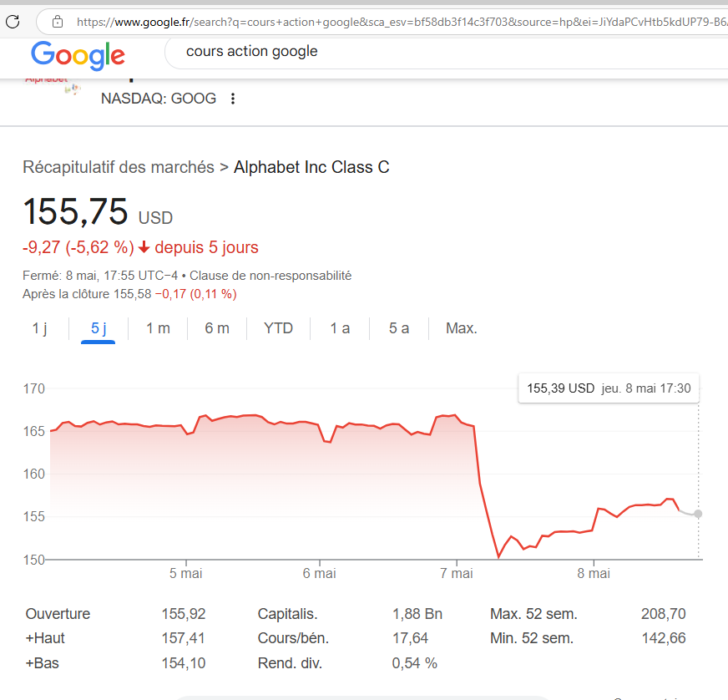Open three-dot menu next to NASDAQ: GOOG

pos(233,99)
